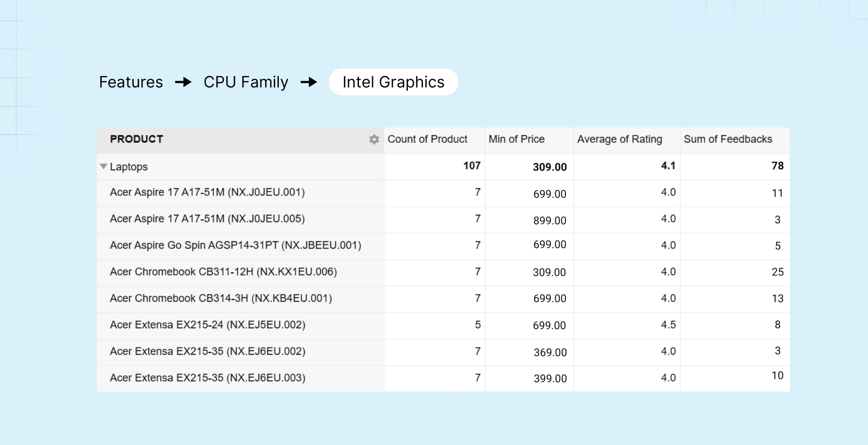Select Acer Aspire Go Spin AGSP14-31PT row
Viewport: 868px width, 445px height.
coord(235,245)
